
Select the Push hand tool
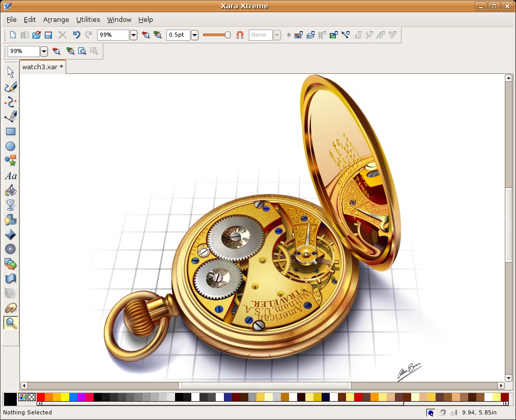tap(10, 308)
